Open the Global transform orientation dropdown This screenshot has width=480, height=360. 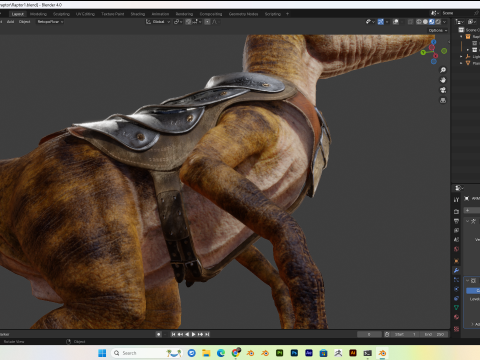point(158,22)
